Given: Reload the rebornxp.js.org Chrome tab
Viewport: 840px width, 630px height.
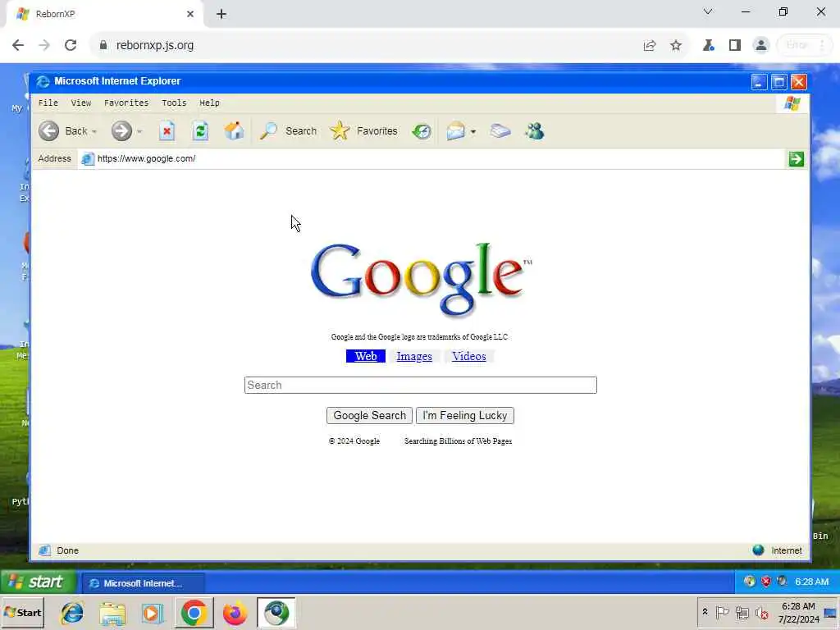Looking at the screenshot, I should pyautogui.click(x=71, y=45).
